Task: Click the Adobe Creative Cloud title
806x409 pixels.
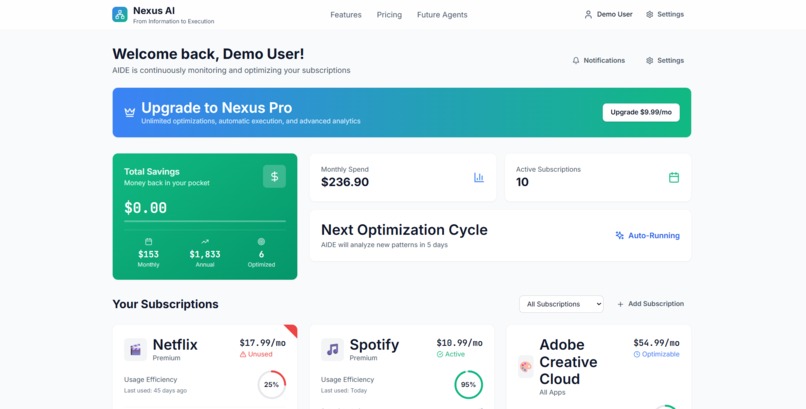Action: [568, 362]
